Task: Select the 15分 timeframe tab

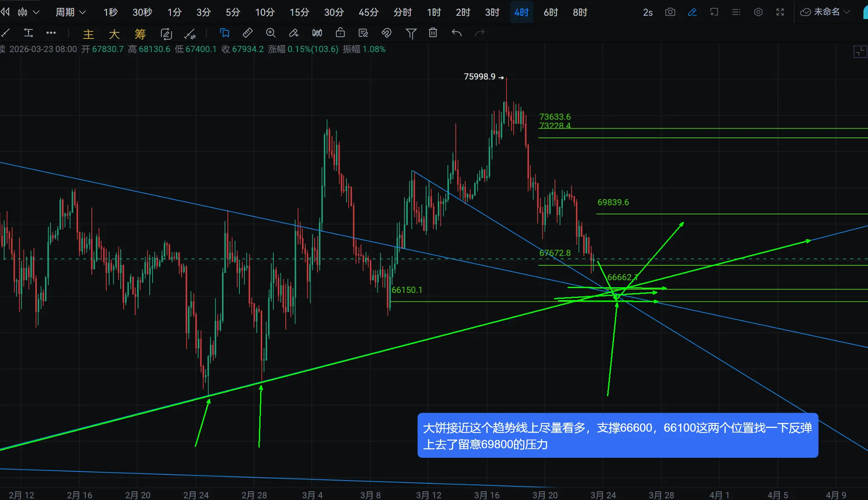Action: [299, 12]
